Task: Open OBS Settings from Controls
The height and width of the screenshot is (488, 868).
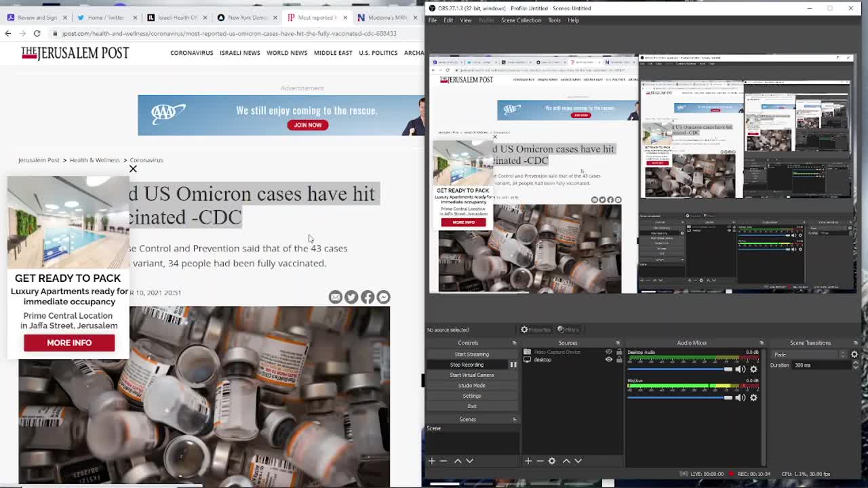Action: tap(472, 396)
